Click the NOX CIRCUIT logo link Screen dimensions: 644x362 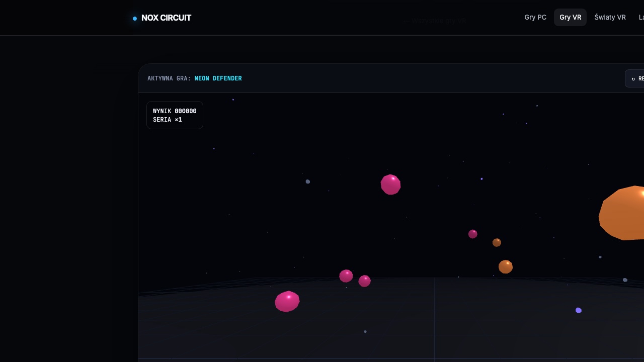[x=162, y=18]
